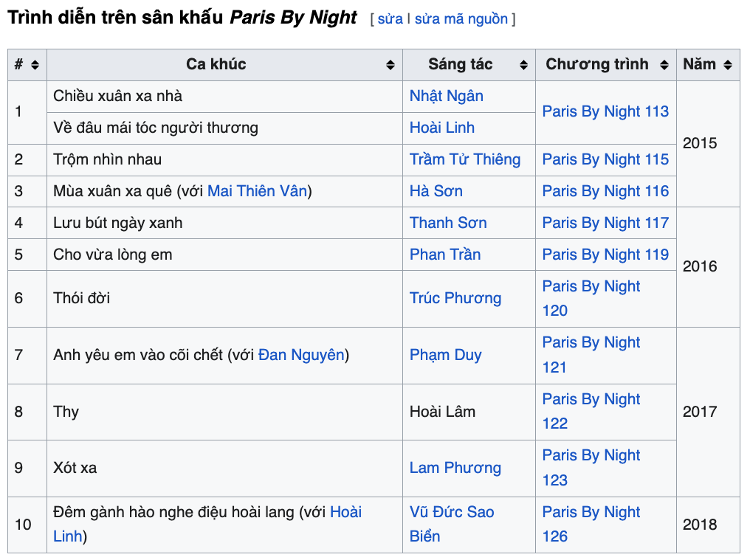The height and width of the screenshot is (560, 750).
Task: Click the Ca khúc sort arrows icon
Action: click(391, 65)
